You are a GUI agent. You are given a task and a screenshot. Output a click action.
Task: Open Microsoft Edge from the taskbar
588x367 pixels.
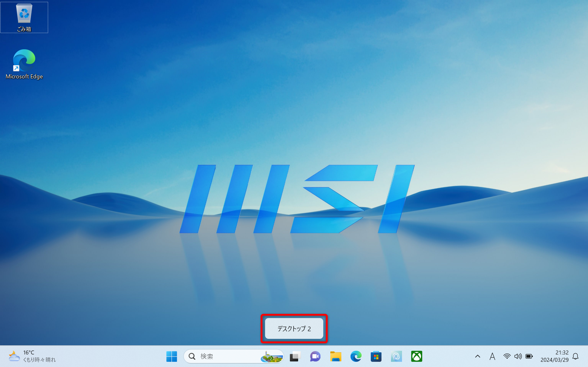point(356,356)
